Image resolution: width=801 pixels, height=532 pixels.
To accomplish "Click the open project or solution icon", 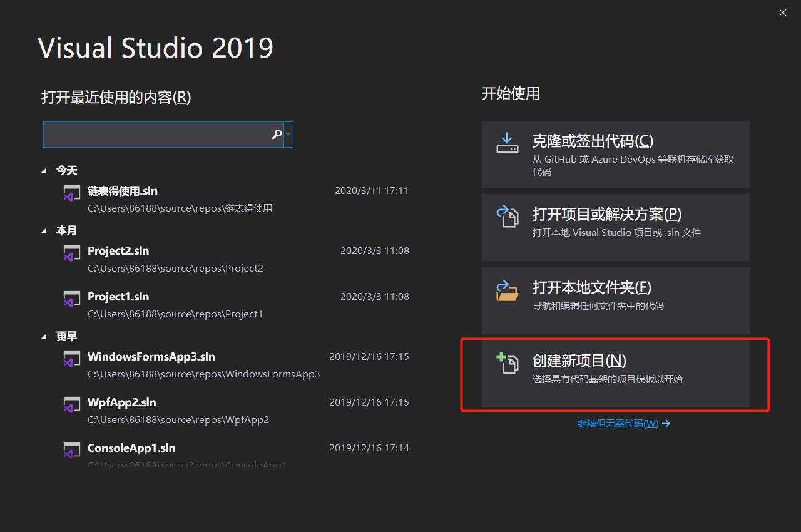I will [x=508, y=217].
